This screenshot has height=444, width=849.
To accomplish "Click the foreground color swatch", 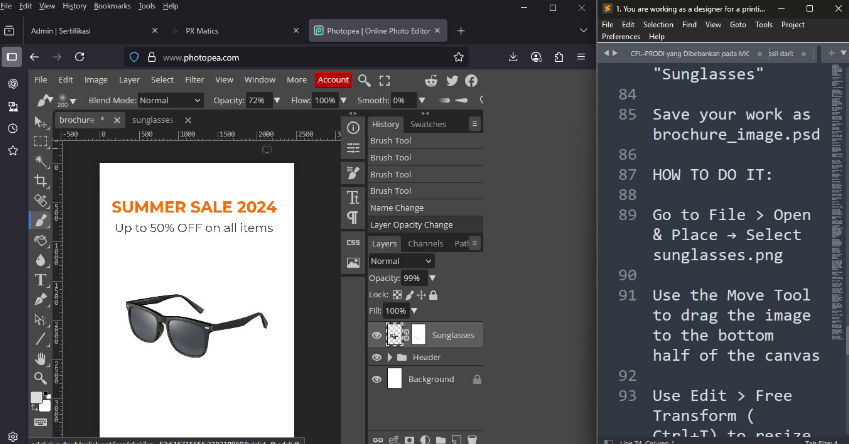I will (x=36, y=397).
